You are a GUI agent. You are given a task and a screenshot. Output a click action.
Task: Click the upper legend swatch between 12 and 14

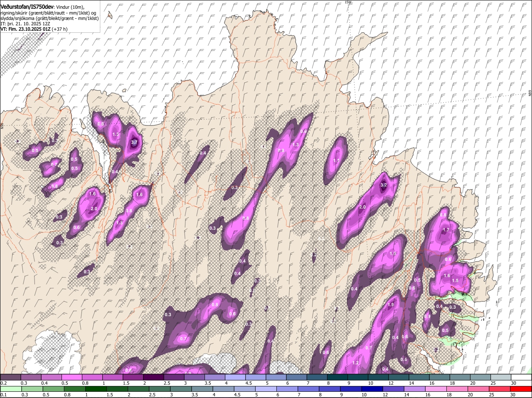pos(398,377)
